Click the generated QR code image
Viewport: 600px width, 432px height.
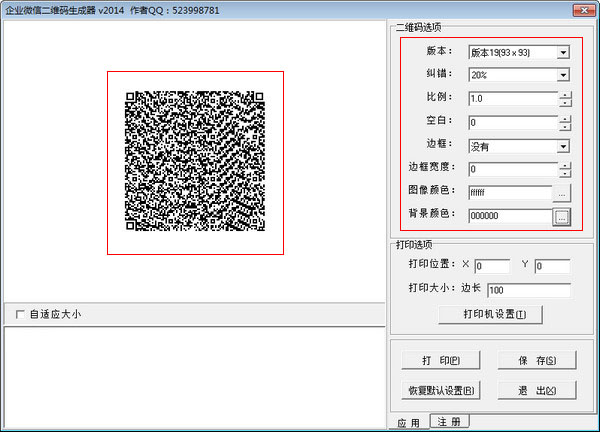pyautogui.click(x=195, y=161)
